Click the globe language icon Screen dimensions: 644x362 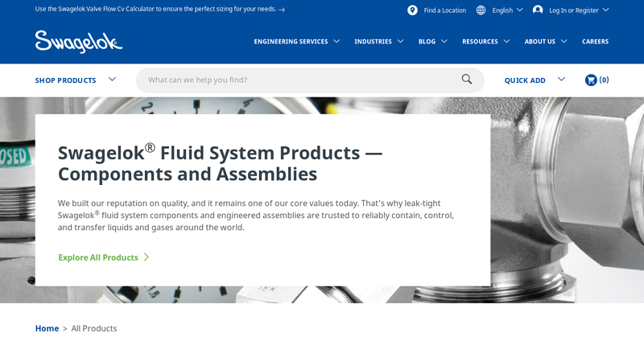tap(481, 10)
